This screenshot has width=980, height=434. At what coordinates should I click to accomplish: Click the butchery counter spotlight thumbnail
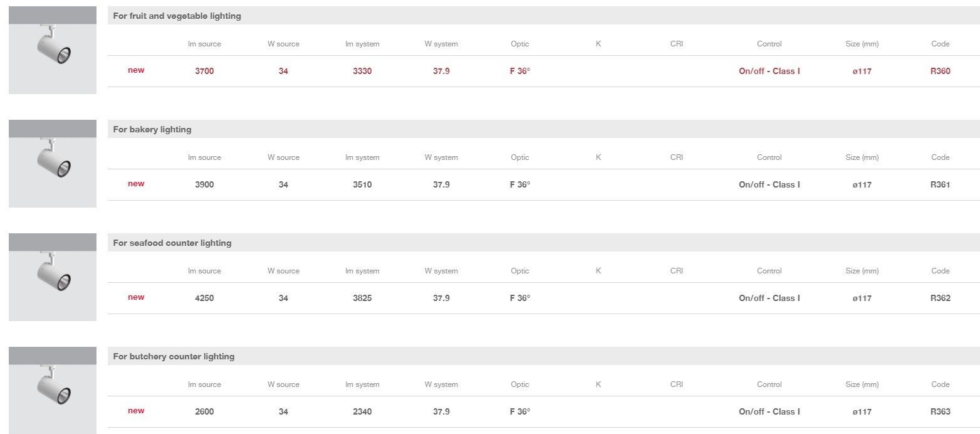click(x=53, y=390)
